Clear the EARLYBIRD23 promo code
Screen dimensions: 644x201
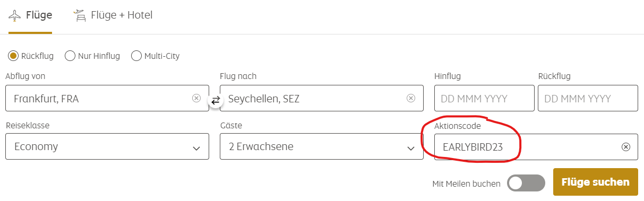626,147
